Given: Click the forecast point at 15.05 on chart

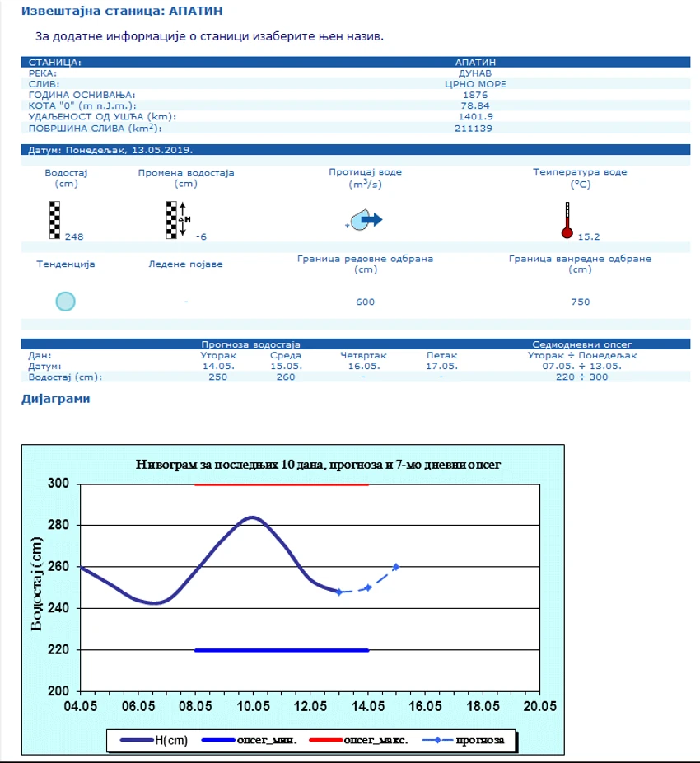Looking at the screenshot, I should 396,567.
